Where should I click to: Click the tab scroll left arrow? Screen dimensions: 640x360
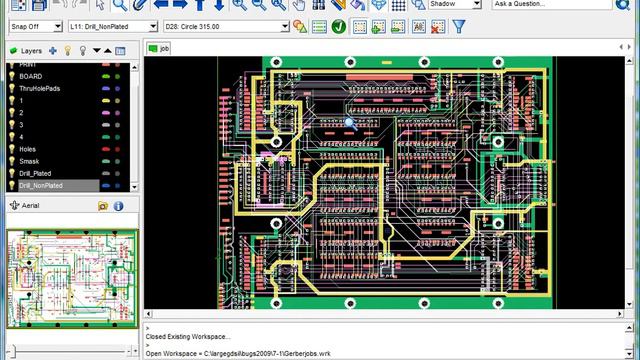pos(621,47)
